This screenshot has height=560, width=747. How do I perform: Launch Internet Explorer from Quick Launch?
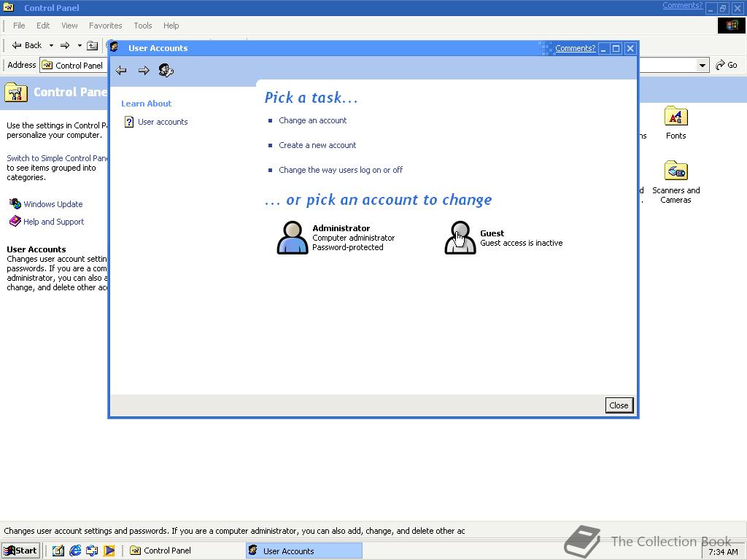pos(75,551)
